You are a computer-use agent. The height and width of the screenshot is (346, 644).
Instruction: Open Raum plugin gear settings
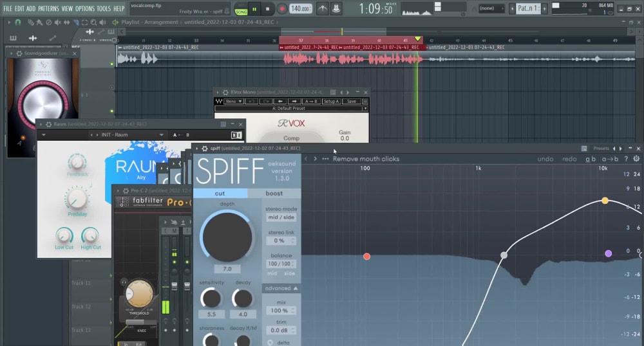click(48, 124)
